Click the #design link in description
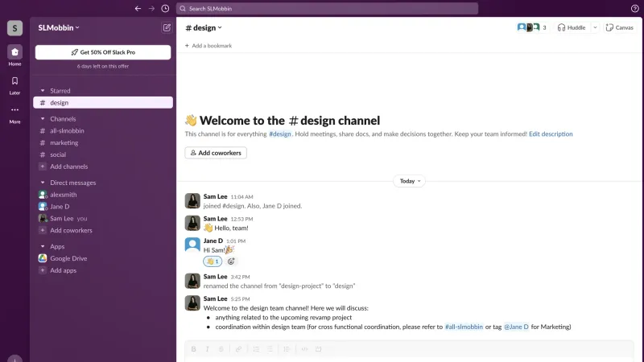 tap(280, 134)
